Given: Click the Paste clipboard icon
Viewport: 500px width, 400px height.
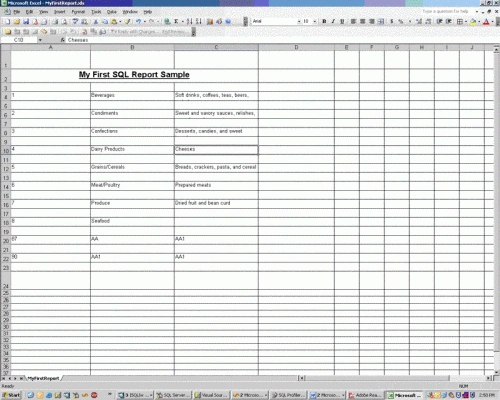Looking at the screenshot, I should coord(114,22).
